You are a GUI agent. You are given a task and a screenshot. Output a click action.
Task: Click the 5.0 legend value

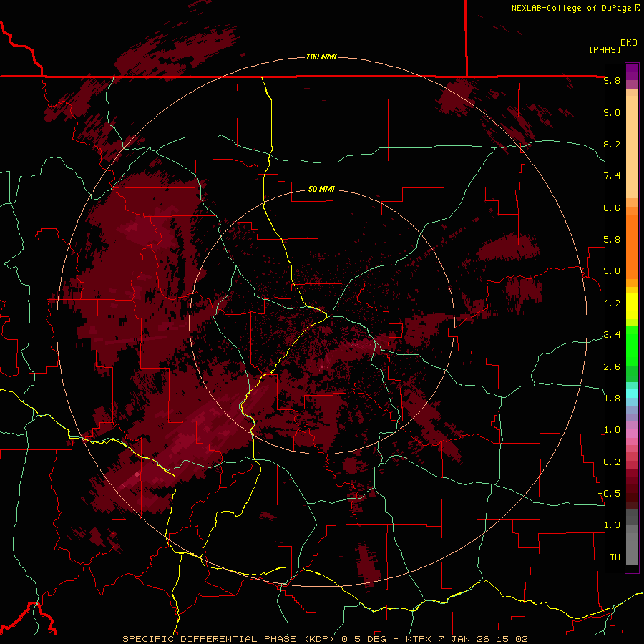coord(612,271)
